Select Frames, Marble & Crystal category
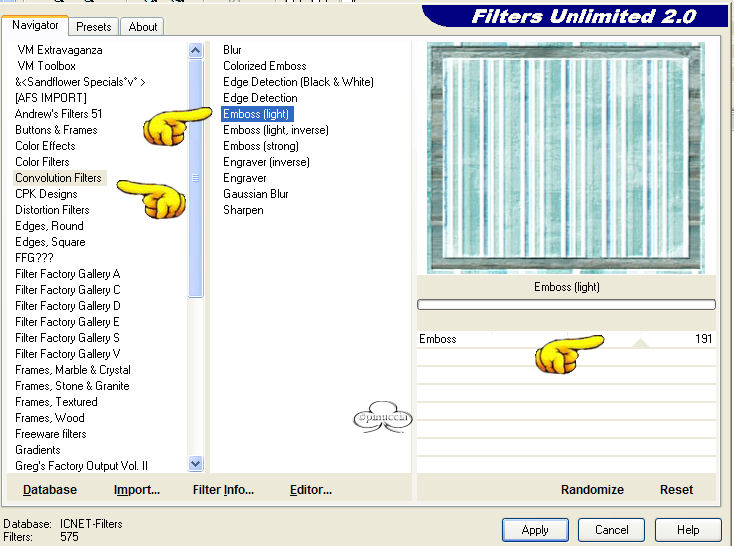Screen dimensions: 734x546 [x=73, y=369]
